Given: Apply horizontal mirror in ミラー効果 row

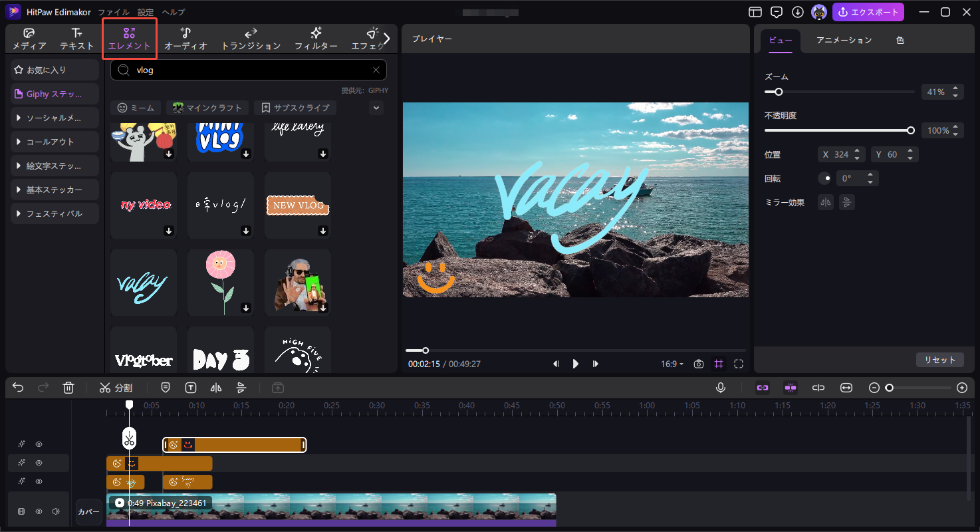Looking at the screenshot, I should pos(826,202).
